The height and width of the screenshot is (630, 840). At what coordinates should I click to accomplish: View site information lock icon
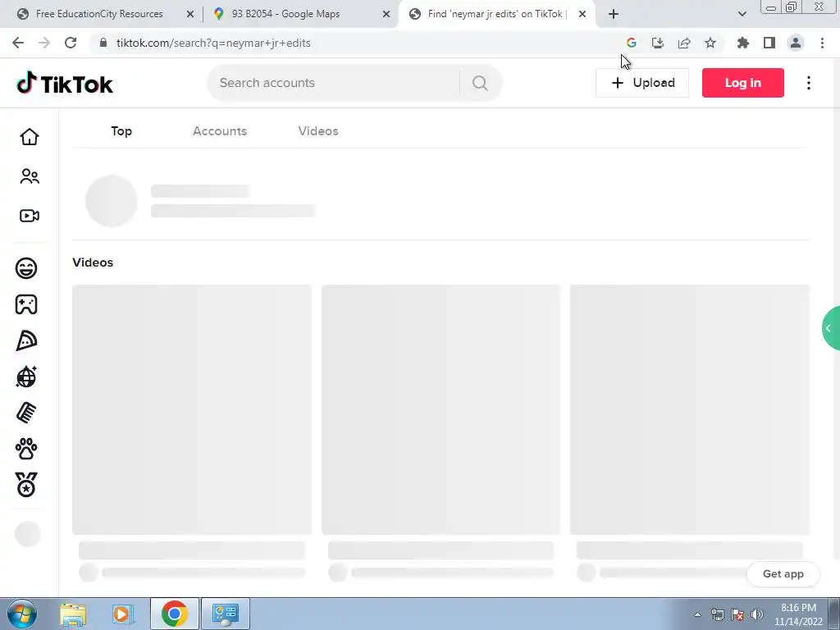103,43
